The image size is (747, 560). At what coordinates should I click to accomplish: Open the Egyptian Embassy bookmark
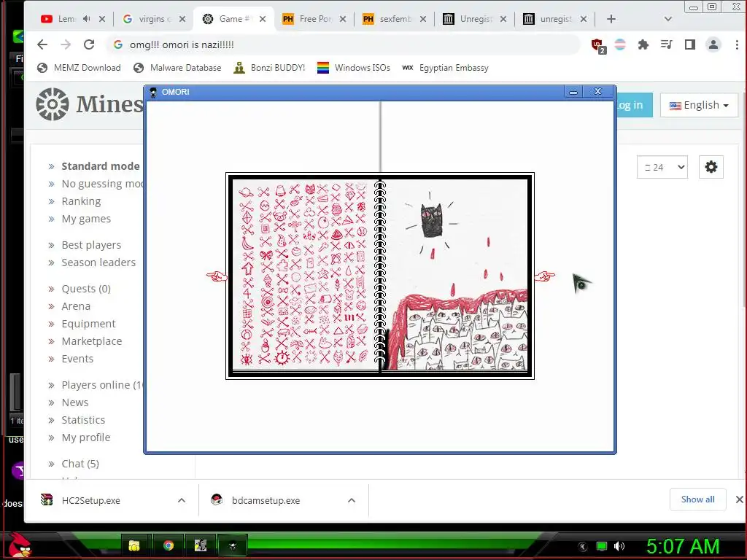click(446, 68)
